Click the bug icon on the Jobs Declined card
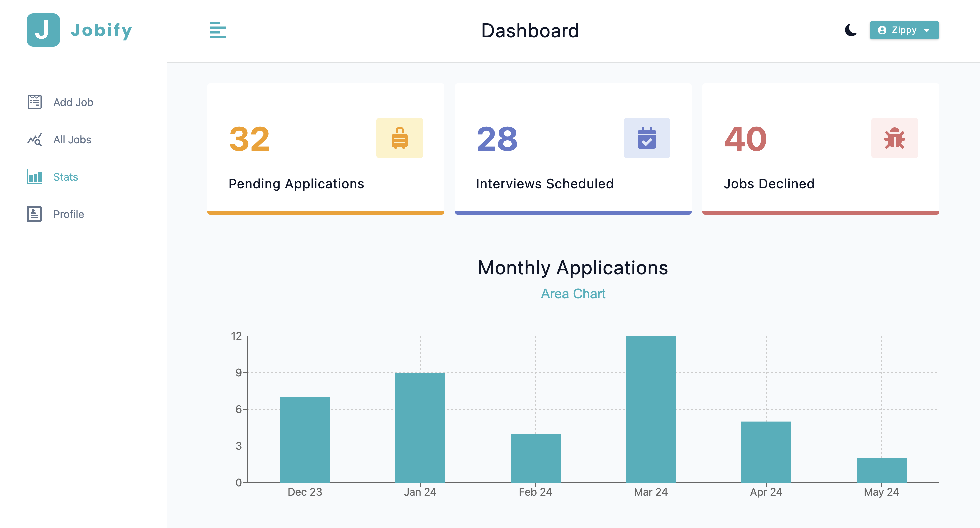Screen dimensions: 980x528 894,138
